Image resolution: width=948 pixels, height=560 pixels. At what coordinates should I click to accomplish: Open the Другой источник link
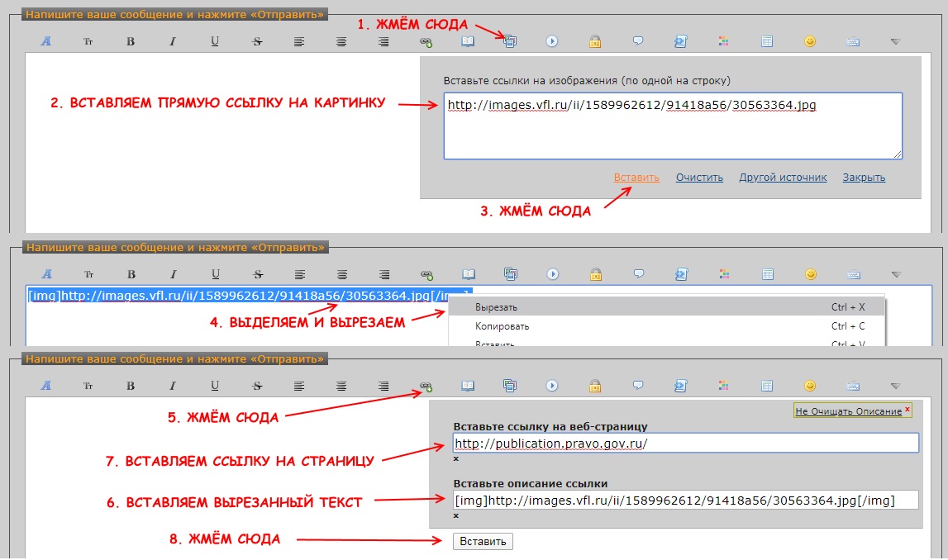(783, 178)
